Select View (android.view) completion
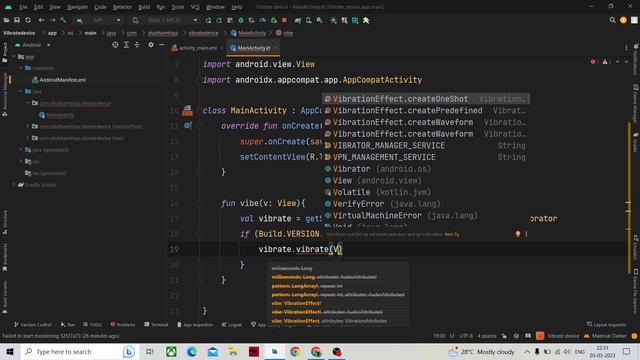 point(426,180)
